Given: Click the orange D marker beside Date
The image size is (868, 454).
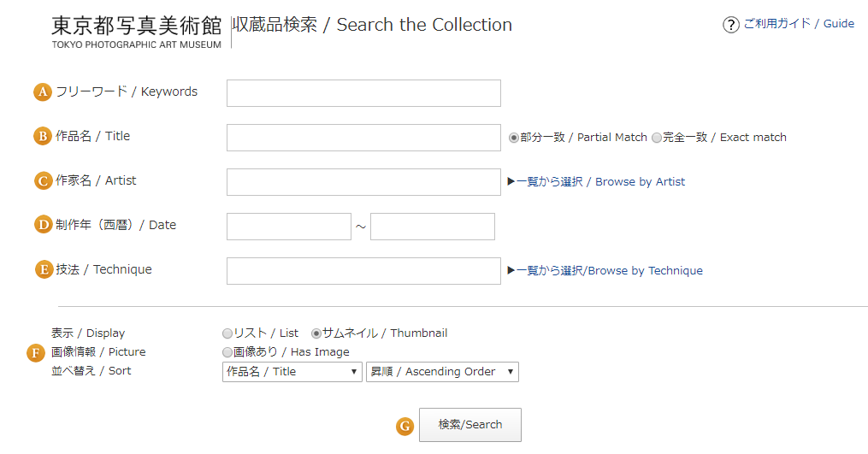Looking at the screenshot, I should pyautogui.click(x=43, y=225).
